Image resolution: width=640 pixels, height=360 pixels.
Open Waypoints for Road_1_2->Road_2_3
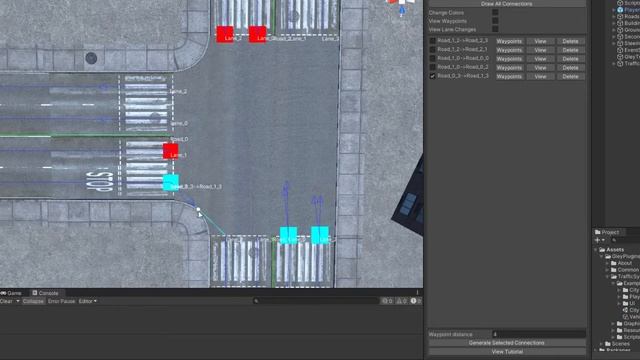click(x=509, y=41)
